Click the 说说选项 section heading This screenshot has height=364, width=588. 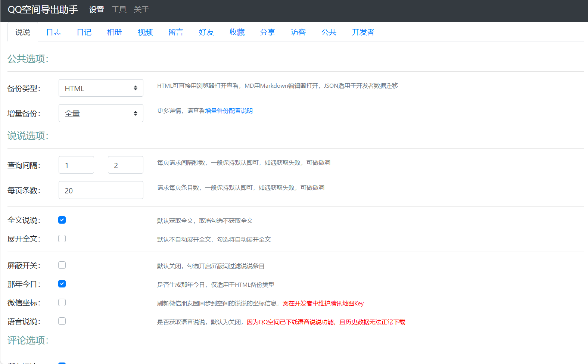coord(28,136)
